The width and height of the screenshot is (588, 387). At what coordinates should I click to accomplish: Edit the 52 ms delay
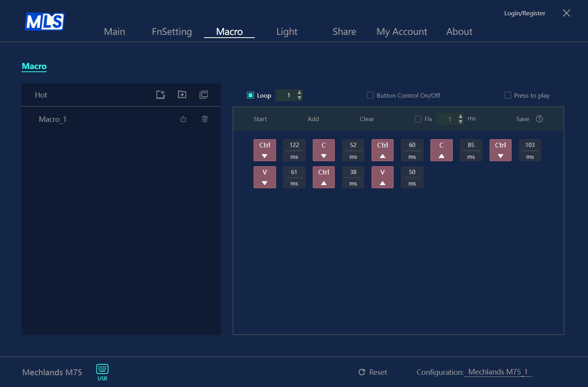353,150
